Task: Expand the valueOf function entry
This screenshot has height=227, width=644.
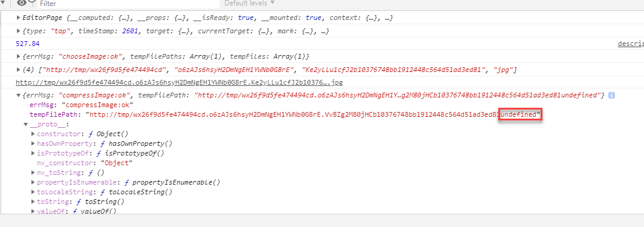Action: click(x=33, y=211)
